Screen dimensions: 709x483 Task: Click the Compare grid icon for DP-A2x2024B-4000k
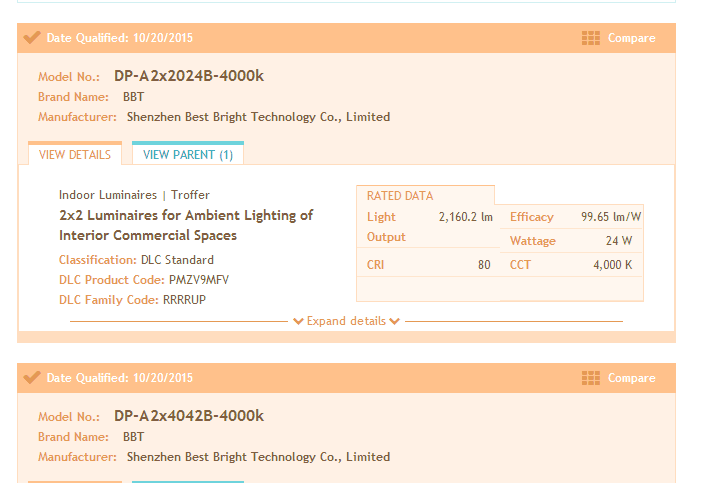click(591, 38)
